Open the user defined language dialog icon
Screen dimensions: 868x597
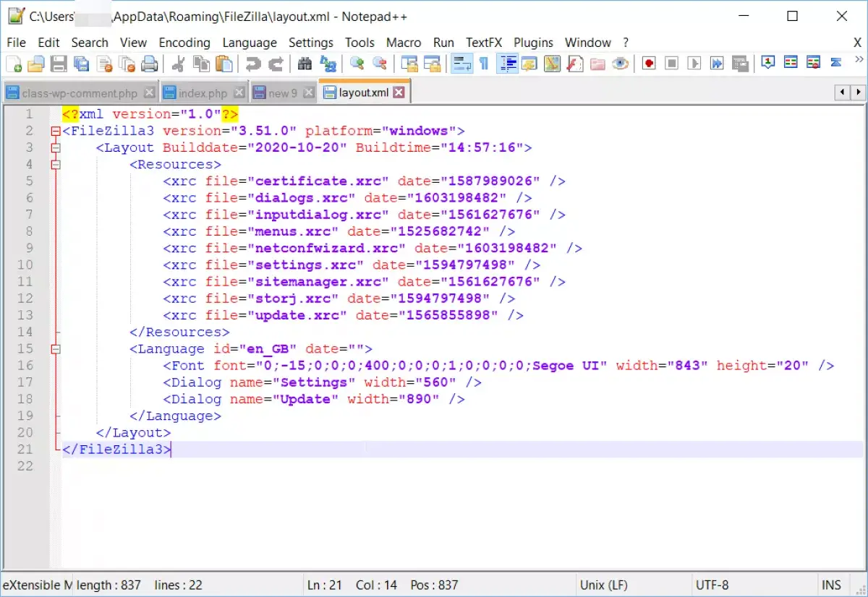pyautogui.click(x=529, y=64)
